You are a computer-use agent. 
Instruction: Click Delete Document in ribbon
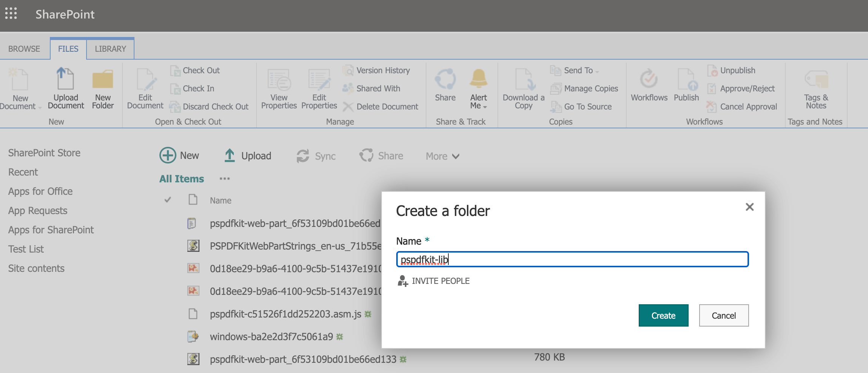pyautogui.click(x=380, y=107)
